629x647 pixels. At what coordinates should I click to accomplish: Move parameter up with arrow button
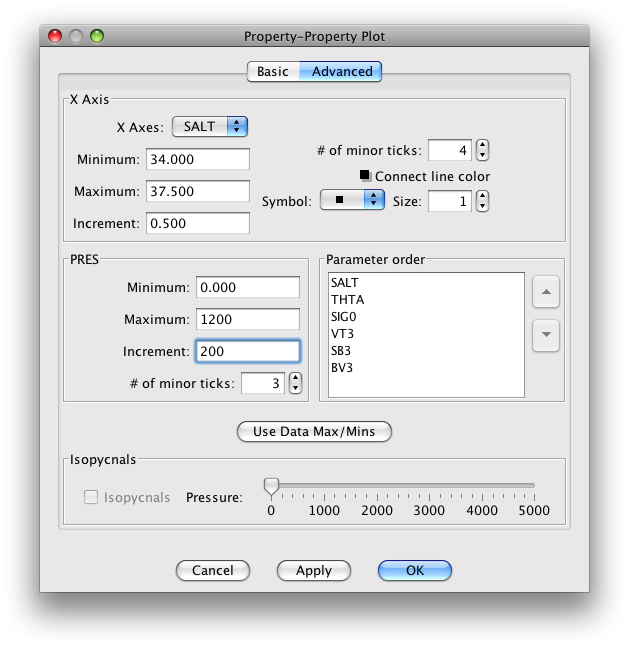tap(546, 292)
